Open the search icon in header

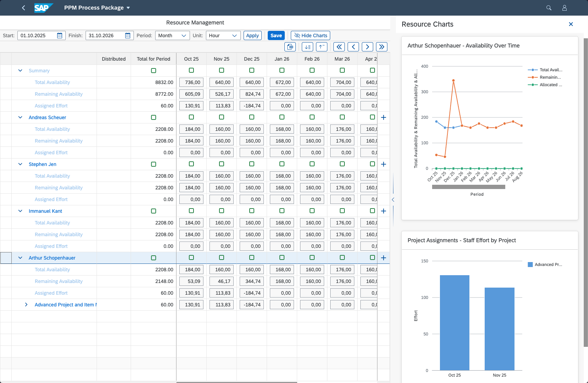(x=549, y=8)
